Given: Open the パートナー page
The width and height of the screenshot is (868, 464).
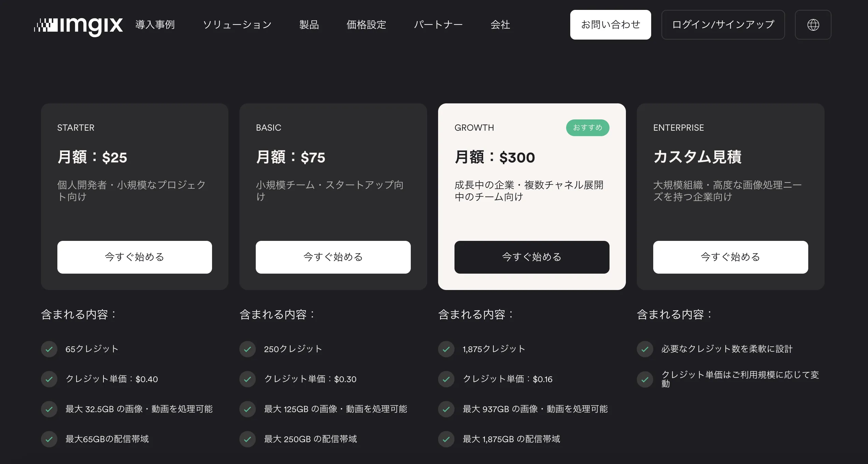Looking at the screenshot, I should (x=438, y=25).
